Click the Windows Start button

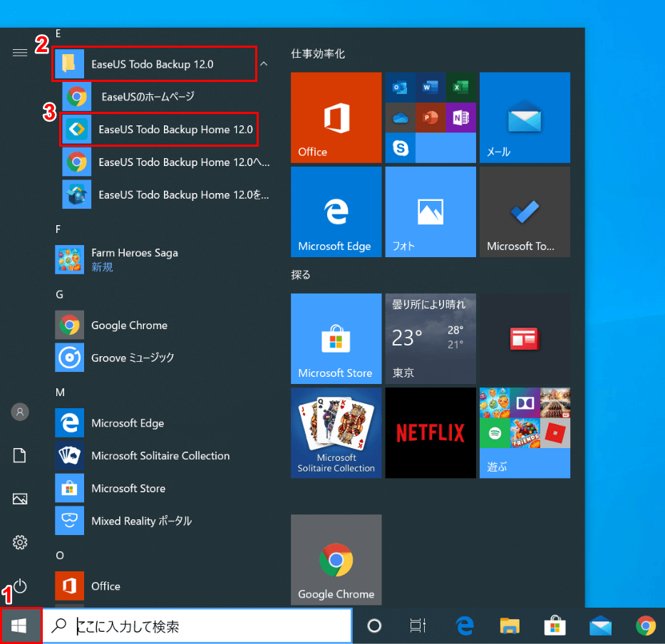click(x=21, y=625)
